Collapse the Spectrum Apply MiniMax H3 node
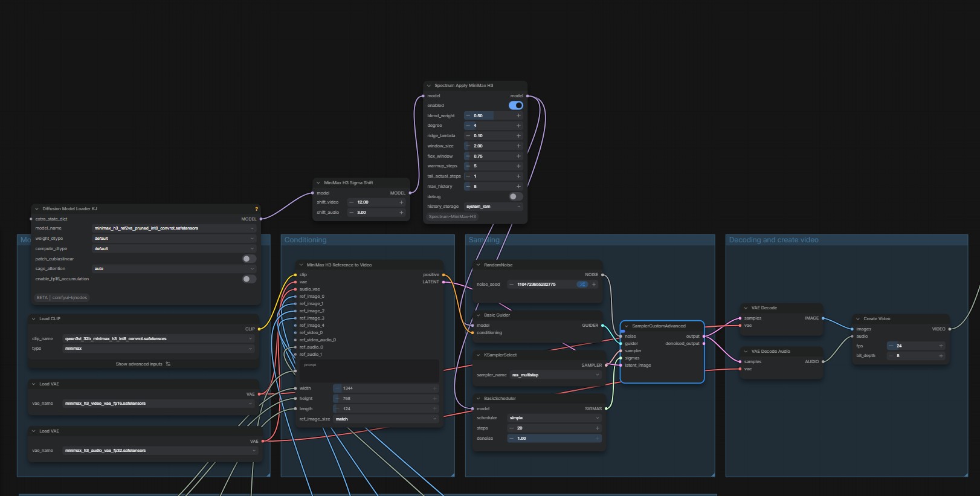Screen dimensions: 980x496 click(x=429, y=86)
